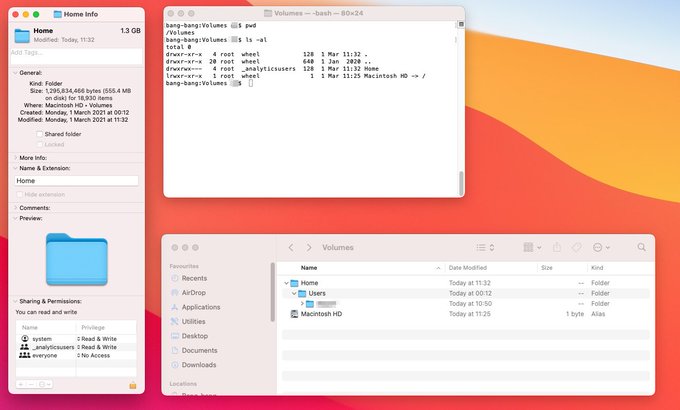Click the Share icon in Finder toolbar
The width and height of the screenshot is (680, 410).
pos(557,247)
